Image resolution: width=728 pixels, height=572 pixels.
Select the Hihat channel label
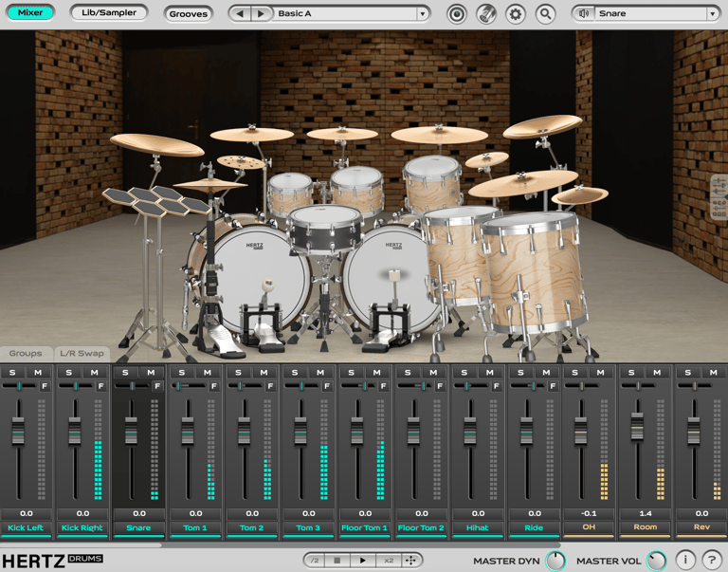pyautogui.click(x=478, y=527)
